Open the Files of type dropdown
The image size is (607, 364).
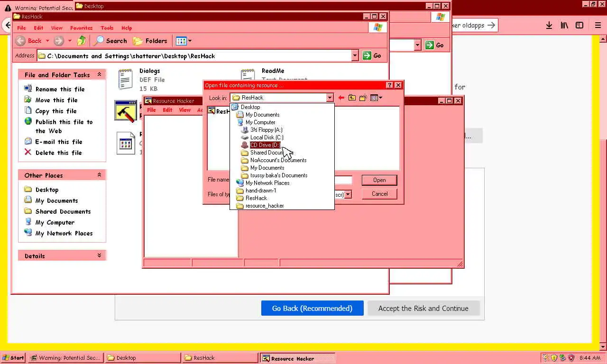348,194
